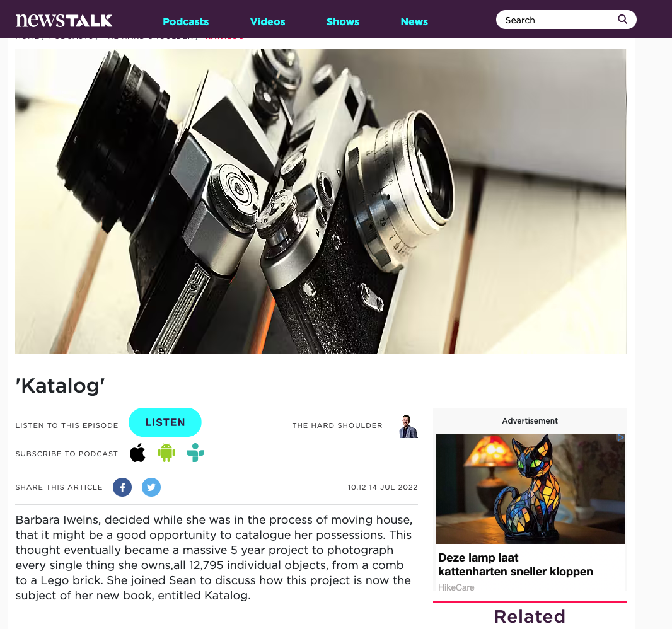Go to the Shows section
672x629 pixels.
coord(343,21)
